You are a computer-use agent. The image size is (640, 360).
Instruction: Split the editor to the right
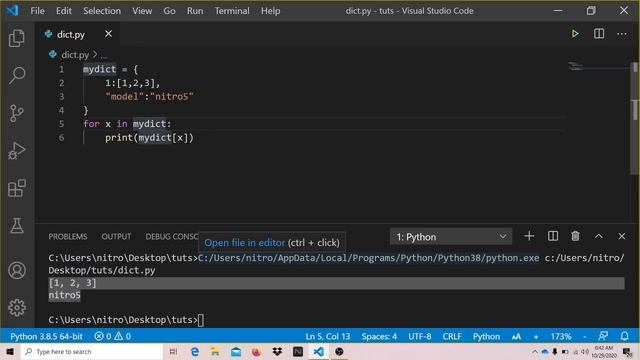(599, 34)
